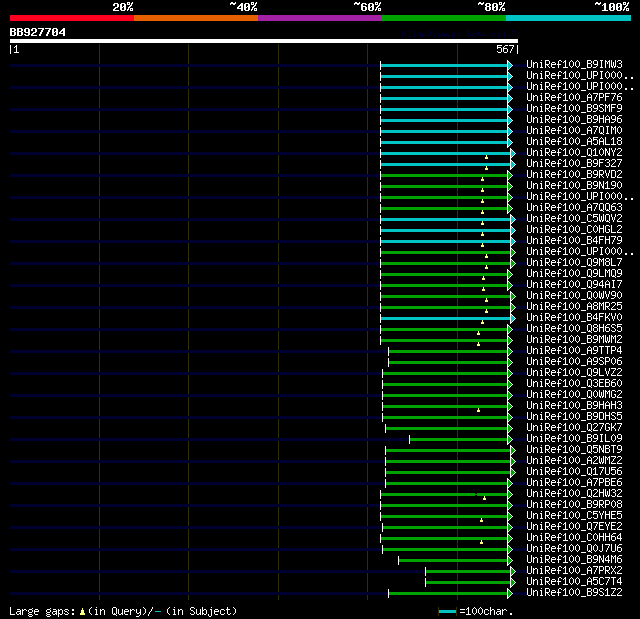
Task: Open the UniRef100_A7PF76 hit label
Action: [574, 98]
